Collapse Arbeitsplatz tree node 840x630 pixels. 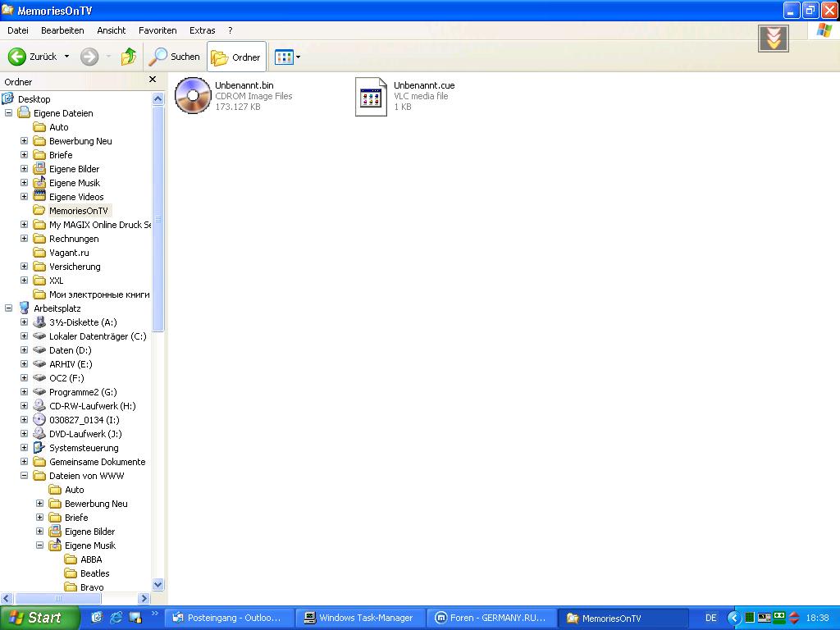coord(8,308)
